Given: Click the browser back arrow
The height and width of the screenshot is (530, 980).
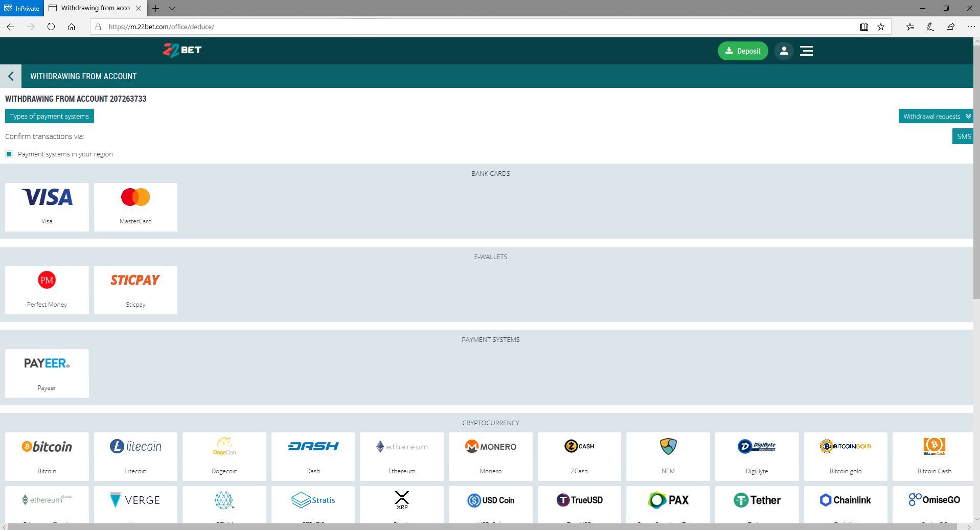Looking at the screenshot, I should 10,27.
